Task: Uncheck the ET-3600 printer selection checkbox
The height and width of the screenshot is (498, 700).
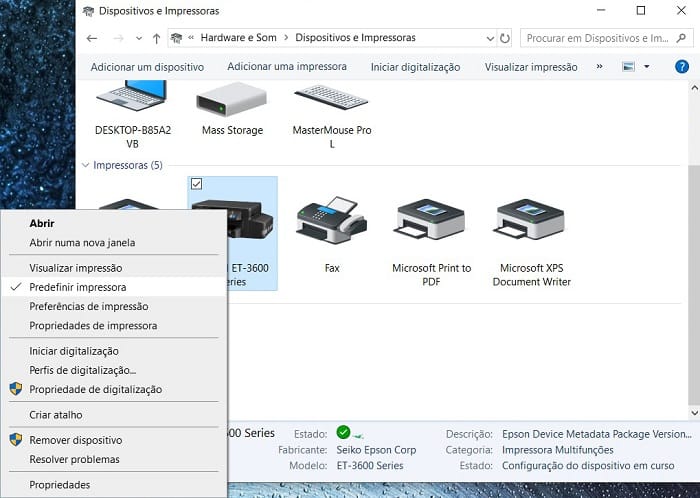Action: pos(196,184)
